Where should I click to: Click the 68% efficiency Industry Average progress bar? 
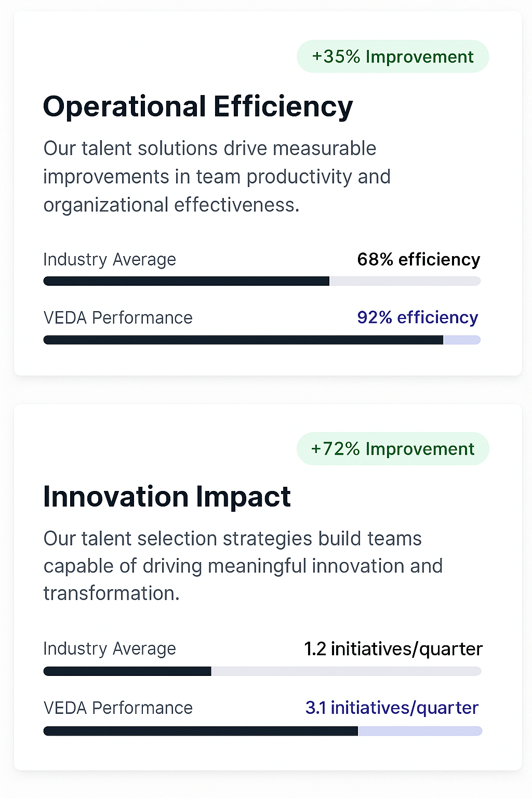(x=262, y=281)
